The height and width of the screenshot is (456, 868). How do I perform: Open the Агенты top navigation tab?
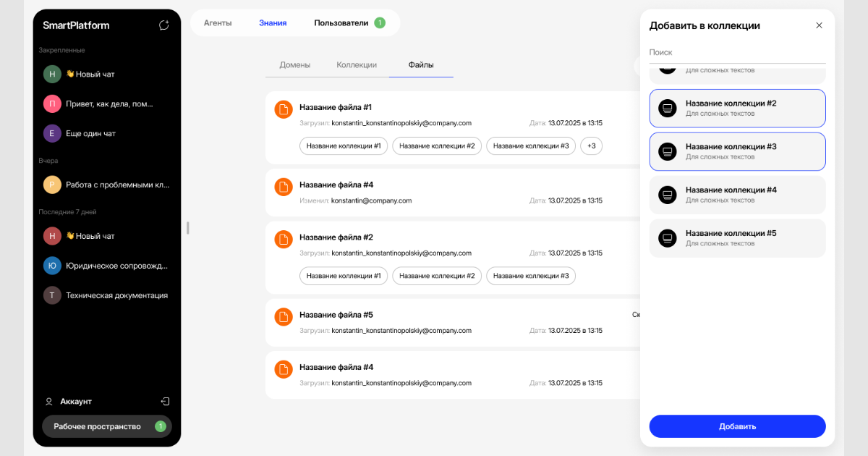click(218, 23)
